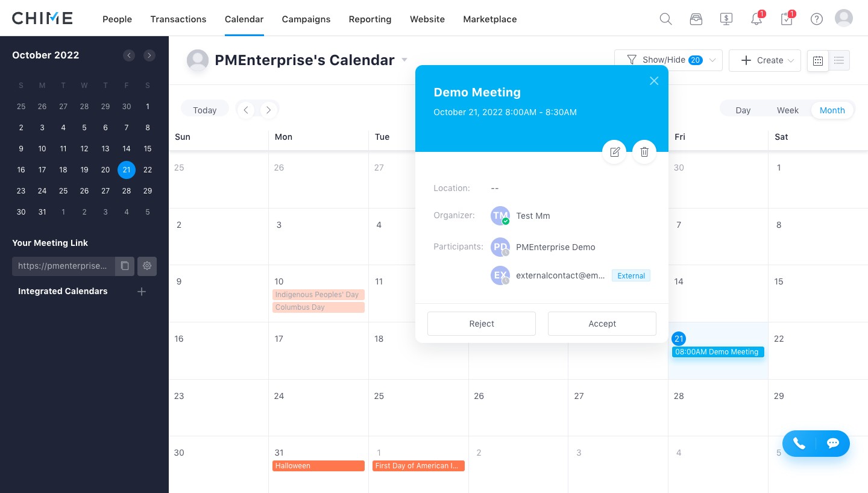Viewport: 868px width, 493px height.
Task: Expand PMEnterprise's Calendar selector arrow
Action: [404, 60]
